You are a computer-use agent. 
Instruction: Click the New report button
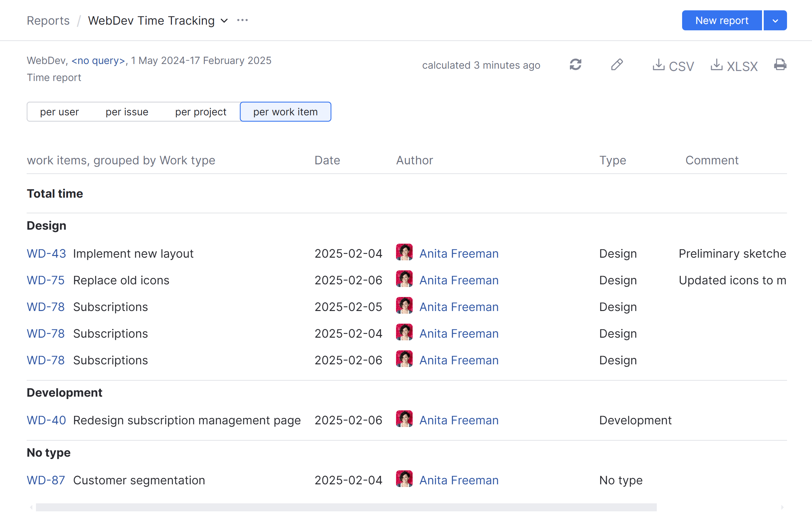coord(721,20)
